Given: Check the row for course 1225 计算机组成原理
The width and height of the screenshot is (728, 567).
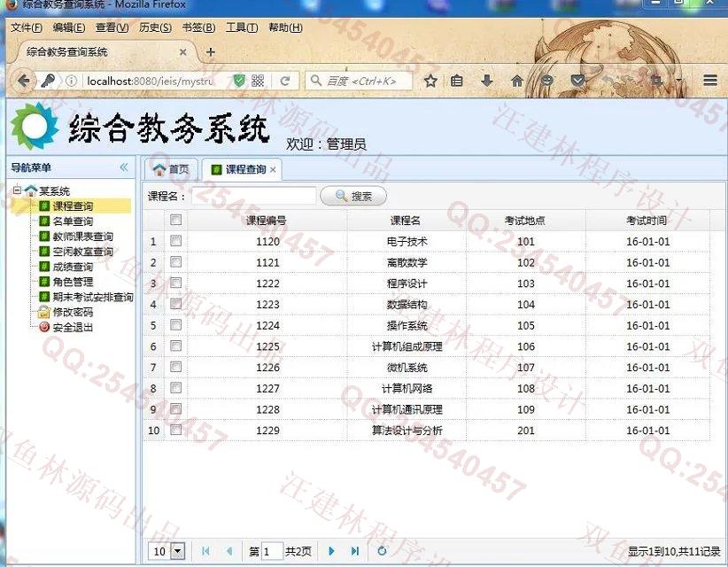Looking at the screenshot, I should pyautogui.click(x=175, y=346).
